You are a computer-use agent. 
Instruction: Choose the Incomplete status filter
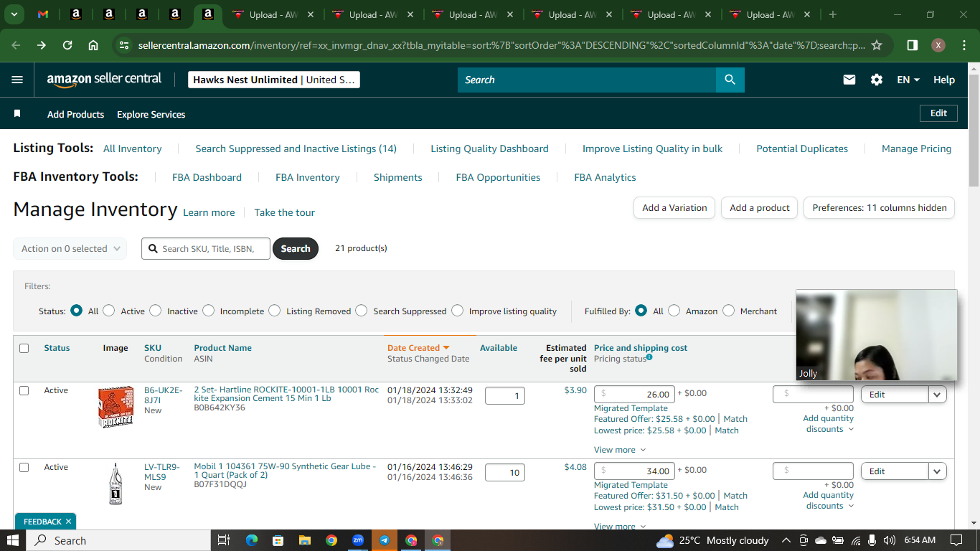coord(208,311)
